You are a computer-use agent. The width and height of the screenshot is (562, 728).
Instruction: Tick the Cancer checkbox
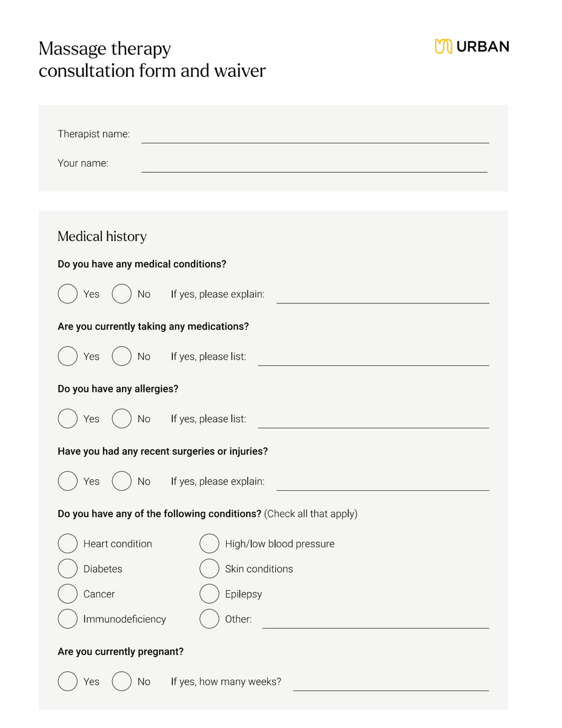point(67,594)
